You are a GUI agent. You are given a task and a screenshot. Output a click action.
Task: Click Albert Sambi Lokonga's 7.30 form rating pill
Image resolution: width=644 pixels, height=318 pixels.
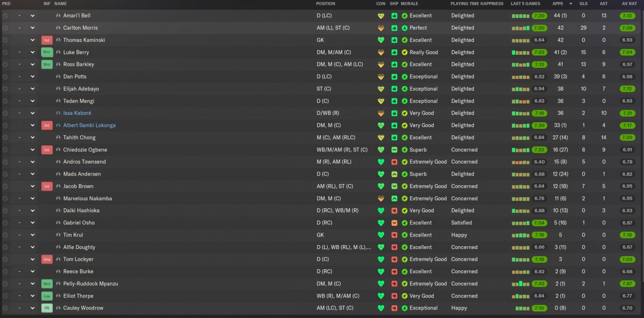pos(539,125)
